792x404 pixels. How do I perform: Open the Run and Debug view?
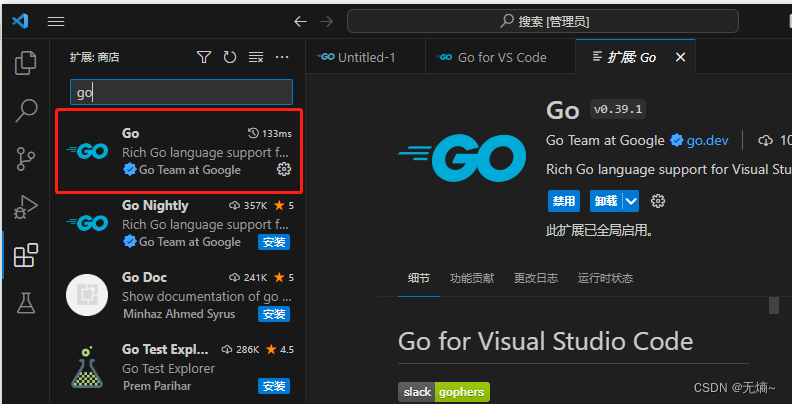(x=26, y=207)
